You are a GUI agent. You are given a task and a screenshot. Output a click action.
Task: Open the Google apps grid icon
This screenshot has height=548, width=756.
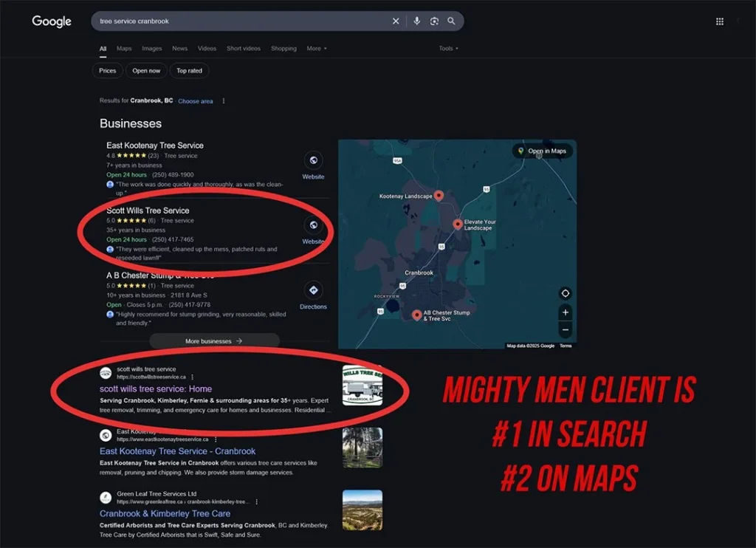pyautogui.click(x=719, y=21)
